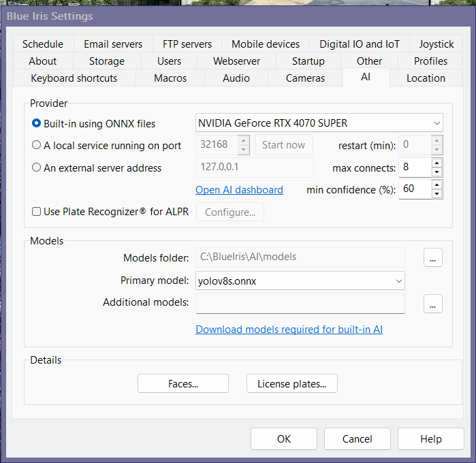The width and height of the screenshot is (476, 463).
Task: Click ellipsis button beside Additional models
Action: click(432, 304)
